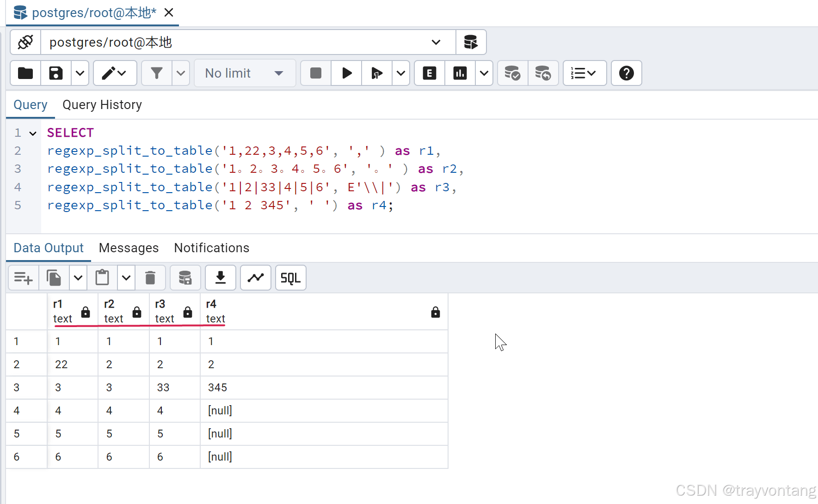Viewport: 818px width, 504px height.
Task: Copy selected rows icon
Action: pyautogui.click(x=54, y=278)
